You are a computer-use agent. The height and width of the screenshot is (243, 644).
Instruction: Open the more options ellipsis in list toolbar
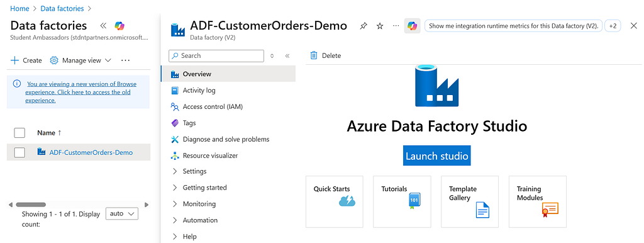pyautogui.click(x=126, y=60)
